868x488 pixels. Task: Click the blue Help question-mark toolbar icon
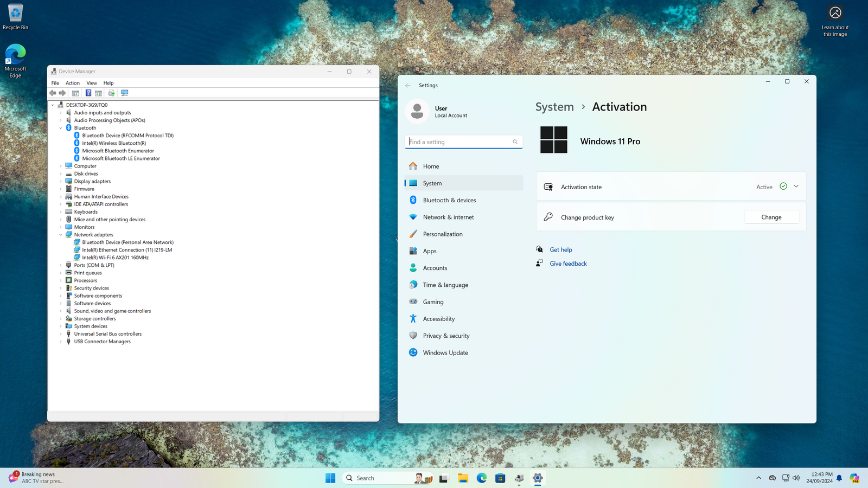[x=88, y=93]
